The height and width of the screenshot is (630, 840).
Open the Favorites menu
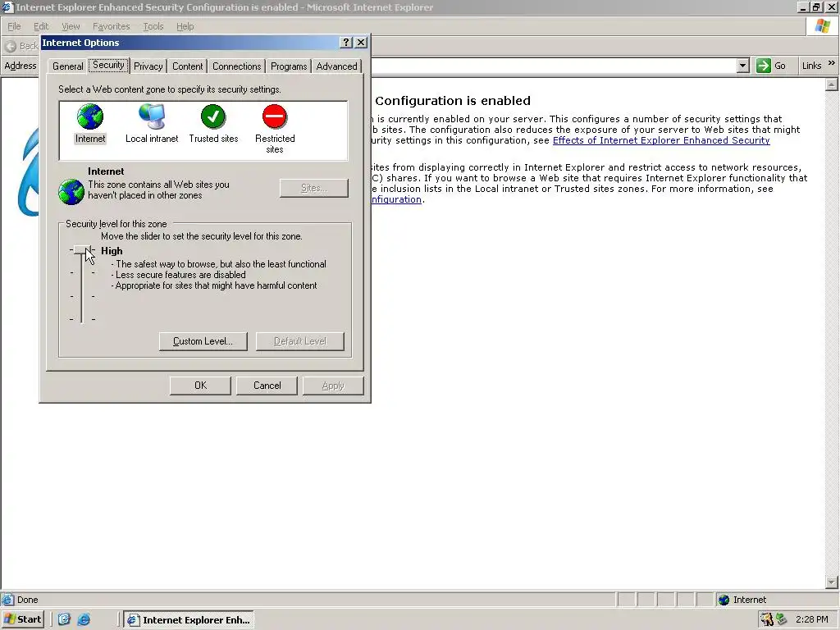coord(111,26)
